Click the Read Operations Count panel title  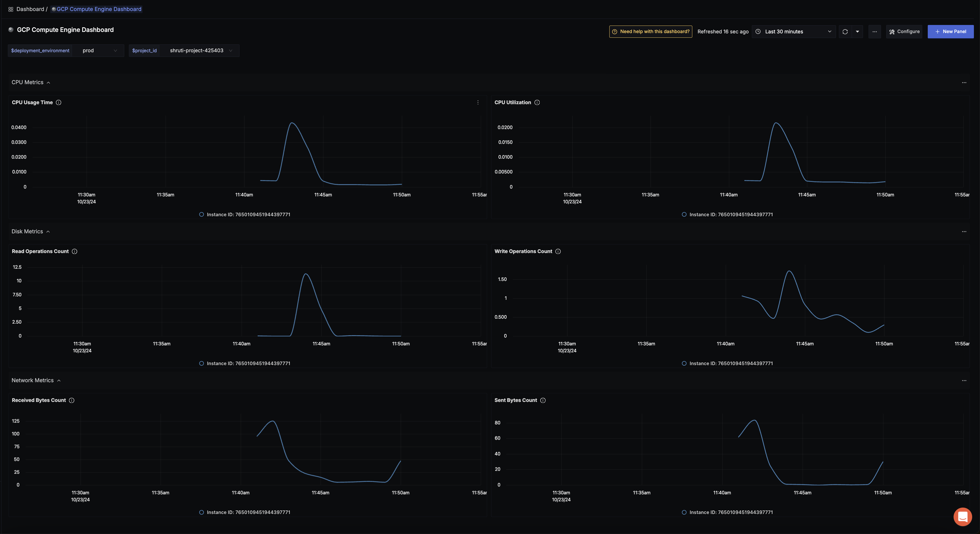[40, 251]
